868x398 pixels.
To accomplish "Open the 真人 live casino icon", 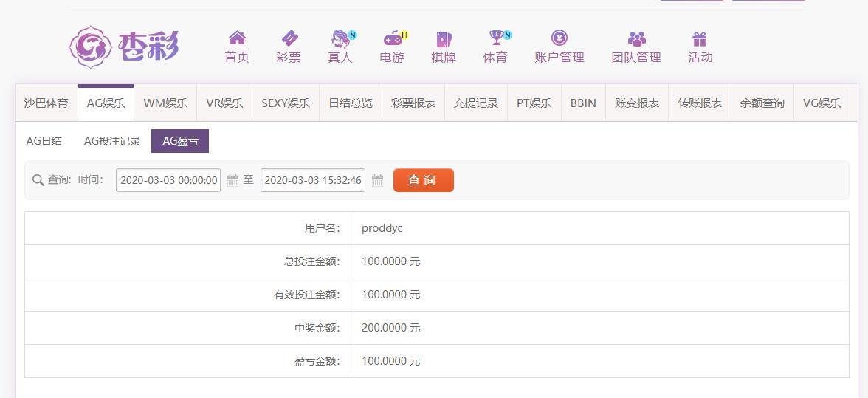I will coord(340,38).
